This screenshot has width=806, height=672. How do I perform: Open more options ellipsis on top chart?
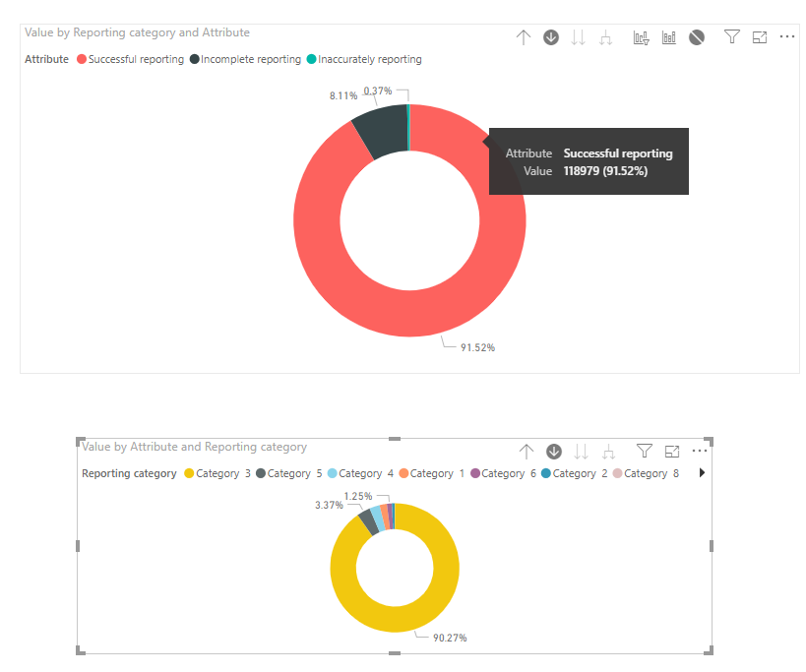click(x=787, y=36)
